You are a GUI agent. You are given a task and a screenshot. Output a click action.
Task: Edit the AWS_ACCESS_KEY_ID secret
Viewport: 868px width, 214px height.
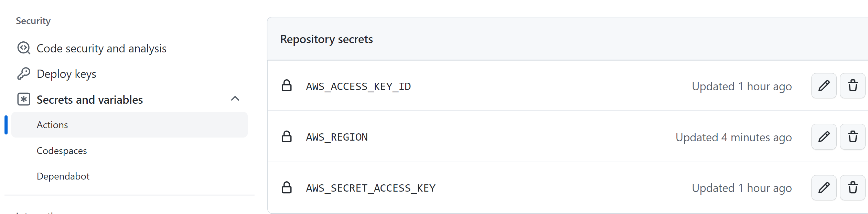point(824,86)
